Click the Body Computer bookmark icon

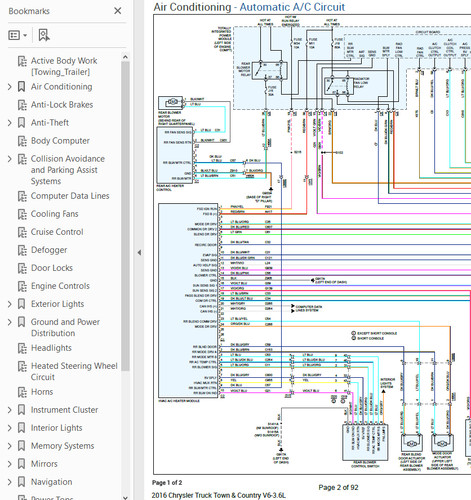click(22, 141)
